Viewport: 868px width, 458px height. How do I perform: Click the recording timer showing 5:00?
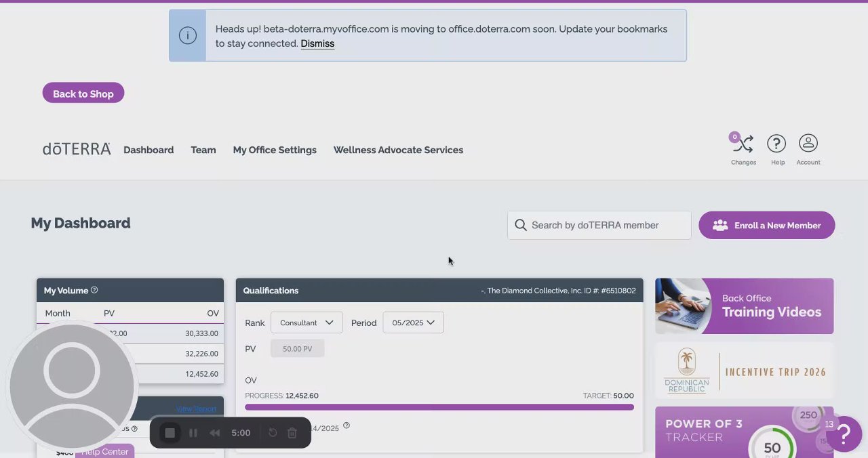(241, 433)
